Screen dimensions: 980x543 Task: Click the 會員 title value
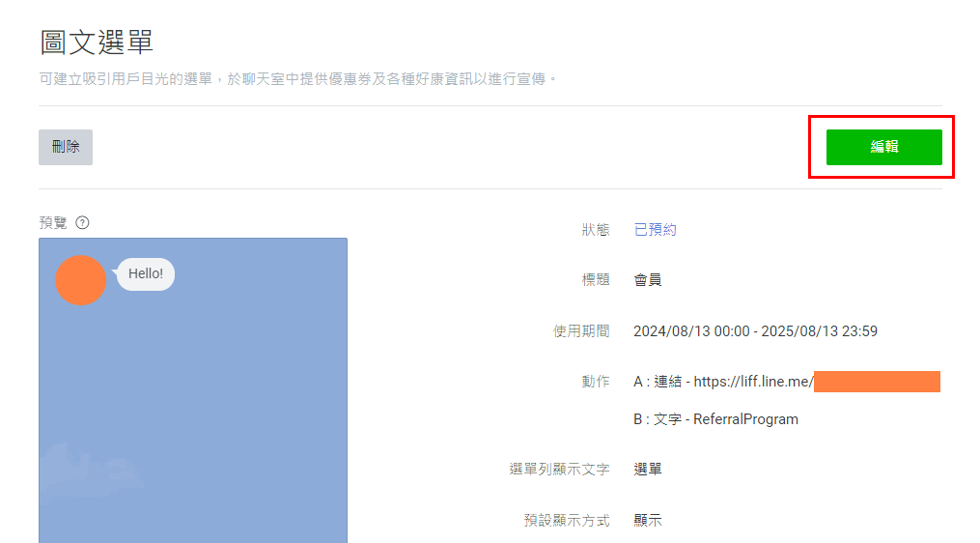tap(647, 280)
